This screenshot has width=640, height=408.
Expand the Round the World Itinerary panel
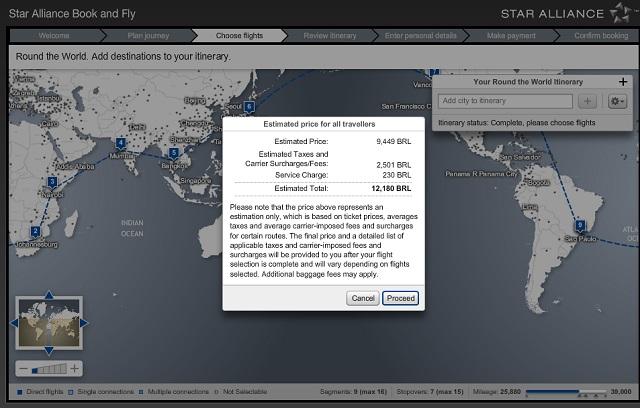coord(623,82)
